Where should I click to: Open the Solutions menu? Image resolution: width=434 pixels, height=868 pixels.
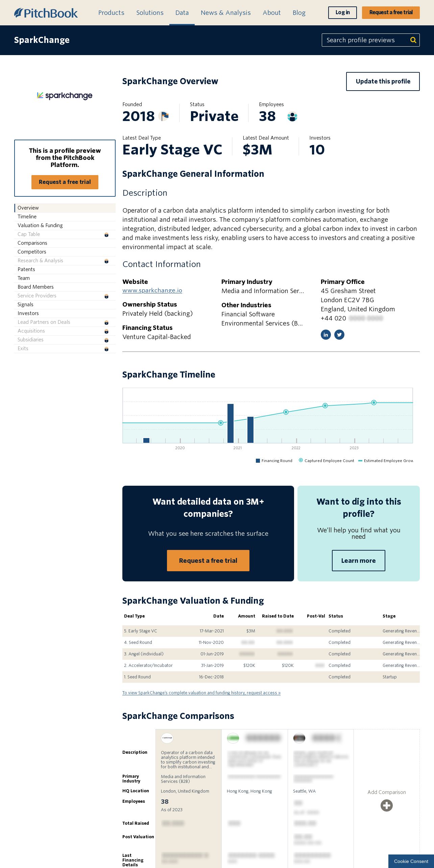pyautogui.click(x=150, y=13)
